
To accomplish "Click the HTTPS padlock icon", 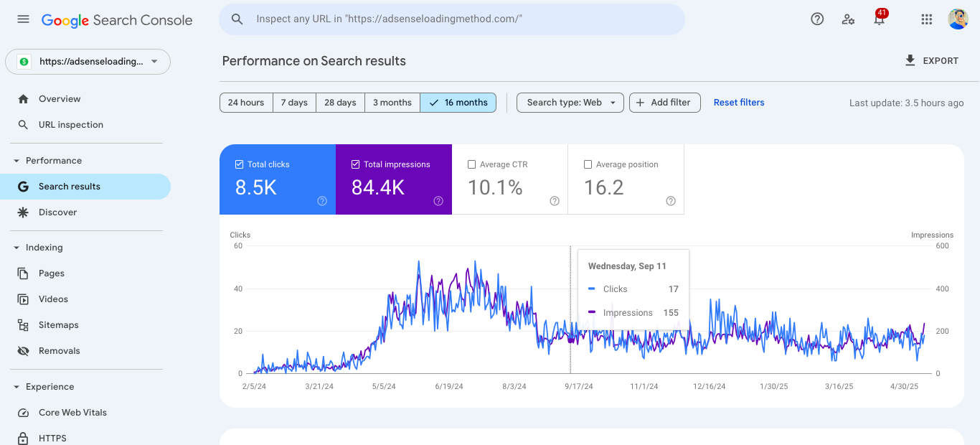I will point(24,438).
